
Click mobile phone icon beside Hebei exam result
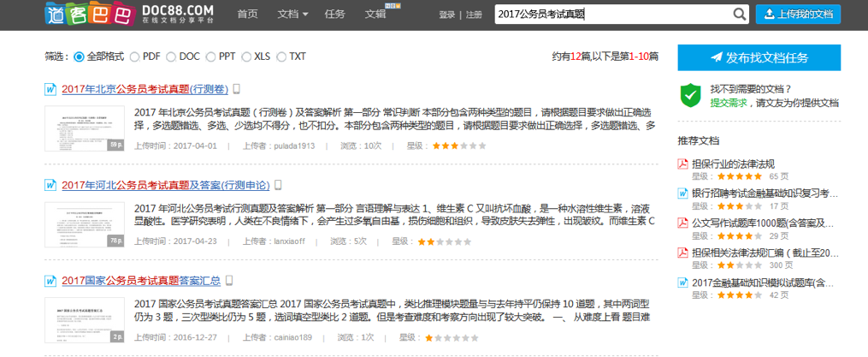click(x=278, y=185)
